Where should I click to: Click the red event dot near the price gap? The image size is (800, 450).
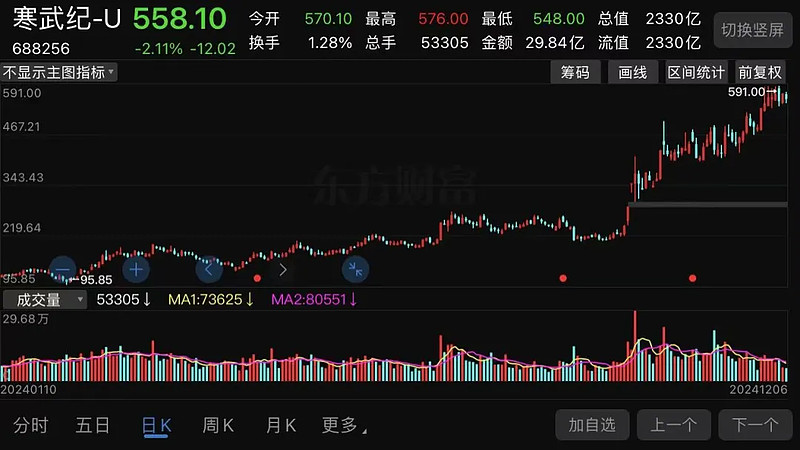coord(563,278)
